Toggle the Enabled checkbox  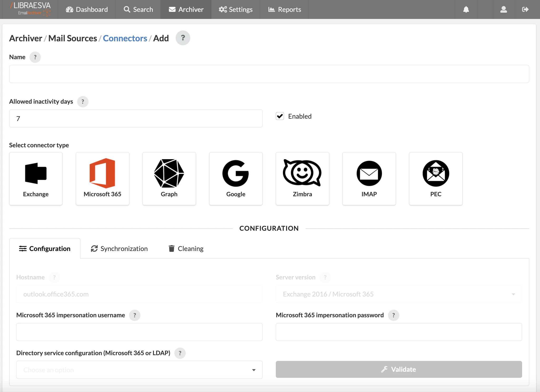280,116
